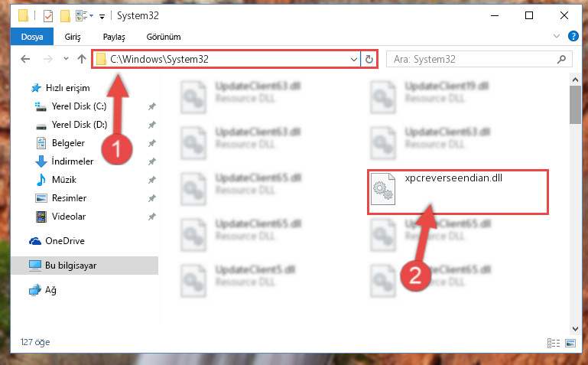The image size is (588, 365).
Task: Unpin Yerel Disk (C:) from quick access
Action: coord(151,106)
